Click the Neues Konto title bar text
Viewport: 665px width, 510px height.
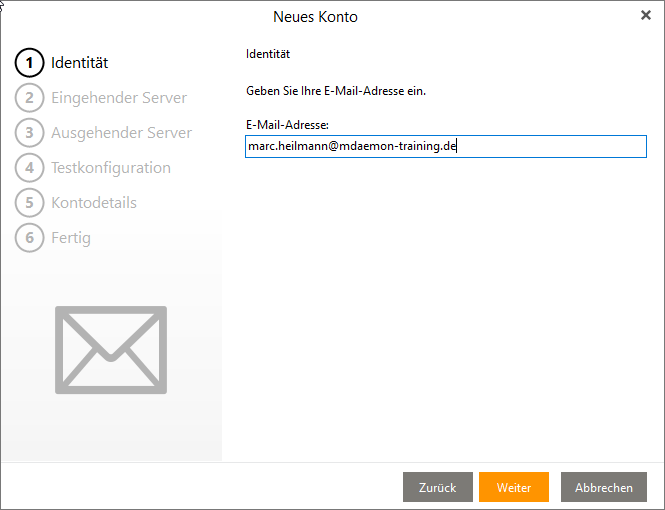(x=315, y=17)
